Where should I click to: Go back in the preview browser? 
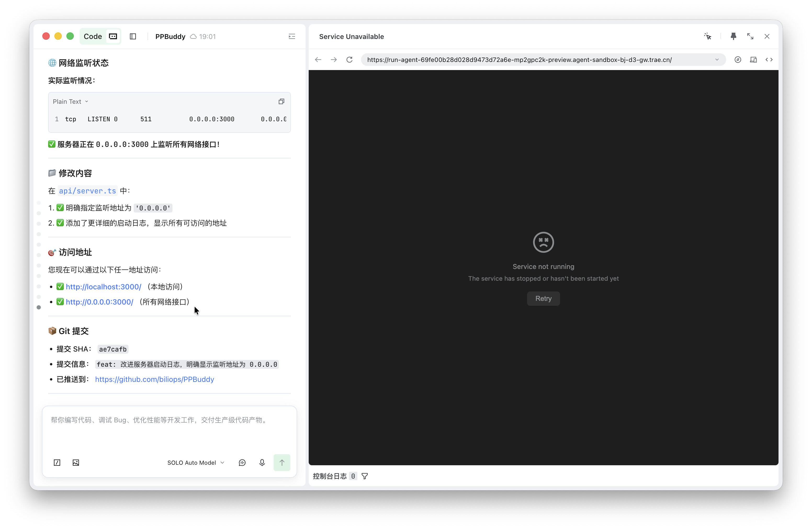click(x=318, y=60)
